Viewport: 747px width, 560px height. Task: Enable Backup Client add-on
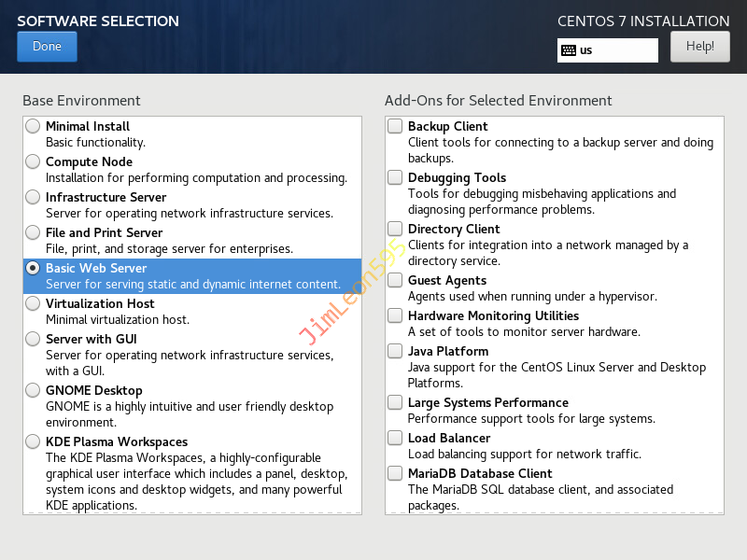click(x=395, y=126)
